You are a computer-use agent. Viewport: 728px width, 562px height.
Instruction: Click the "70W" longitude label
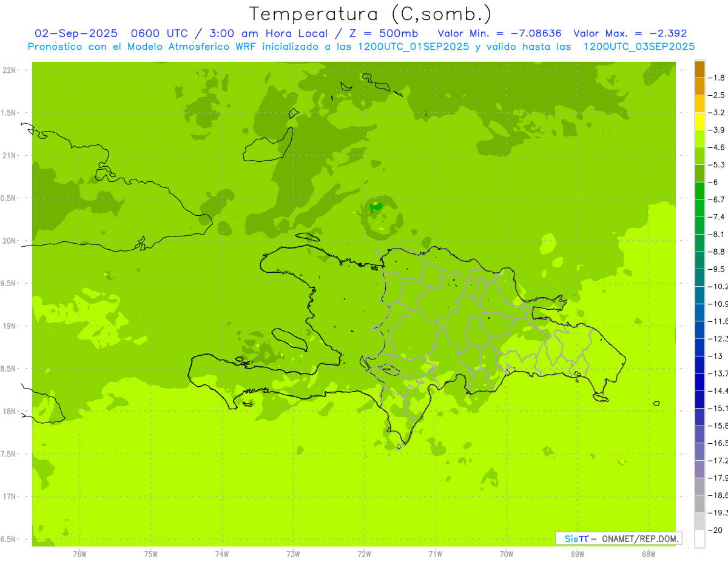click(507, 554)
